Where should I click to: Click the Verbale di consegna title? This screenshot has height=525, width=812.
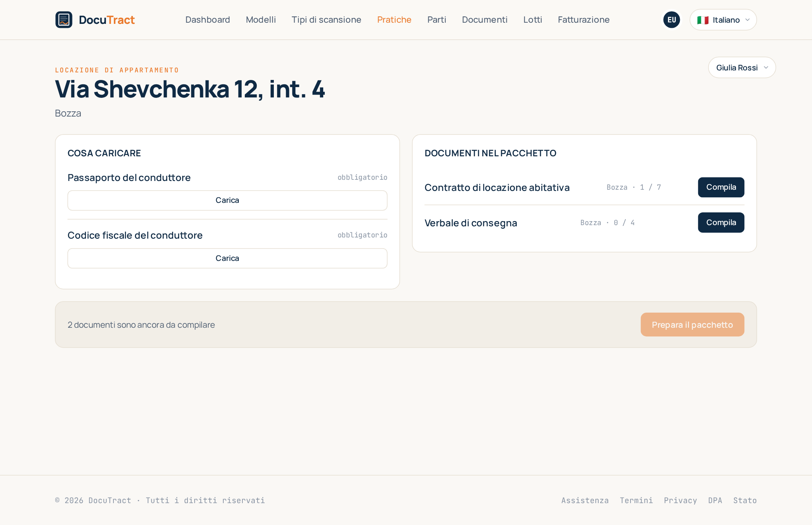471,223
